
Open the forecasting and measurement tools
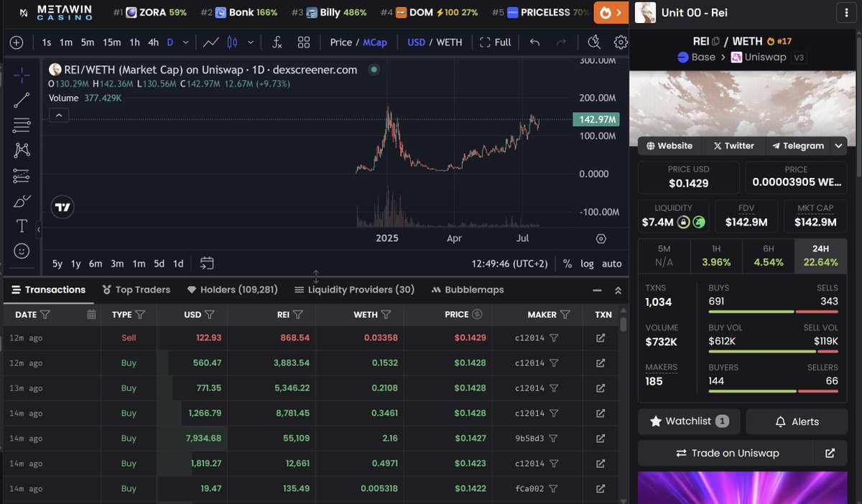point(22,175)
